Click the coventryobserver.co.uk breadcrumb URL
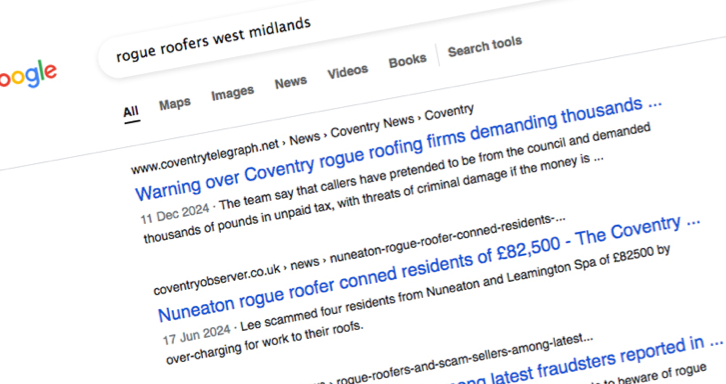 click(x=359, y=255)
